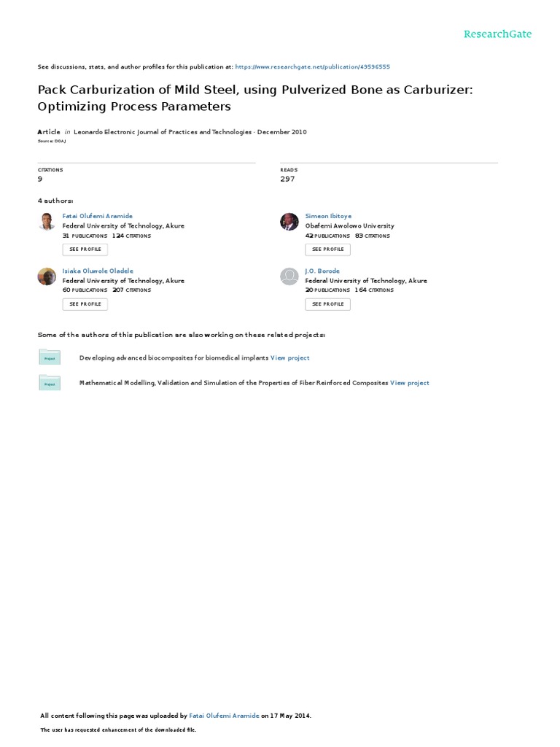This screenshot has height=747, width=560.
Task: Click the Mathematical Modelling project folder icon
Action: pos(50,382)
